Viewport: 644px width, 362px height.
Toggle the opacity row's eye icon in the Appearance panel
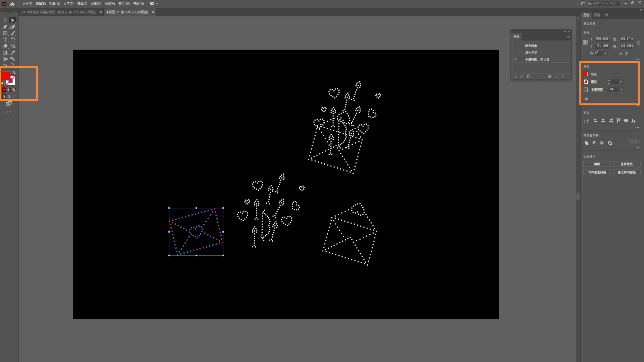[x=516, y=59]
